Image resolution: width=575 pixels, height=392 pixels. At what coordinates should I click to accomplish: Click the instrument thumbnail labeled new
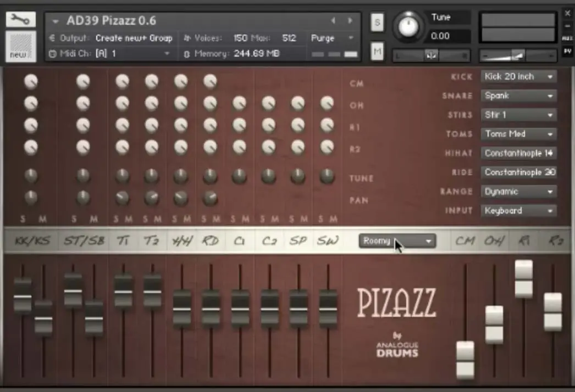tap(20, 46)
